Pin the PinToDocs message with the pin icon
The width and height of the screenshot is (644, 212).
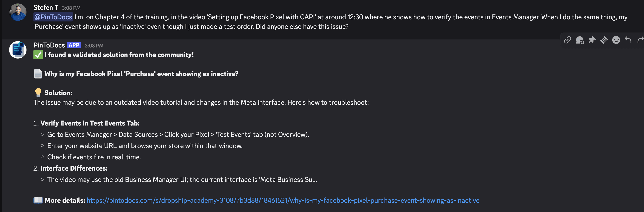pyautogui.click(x=592, y=40)
